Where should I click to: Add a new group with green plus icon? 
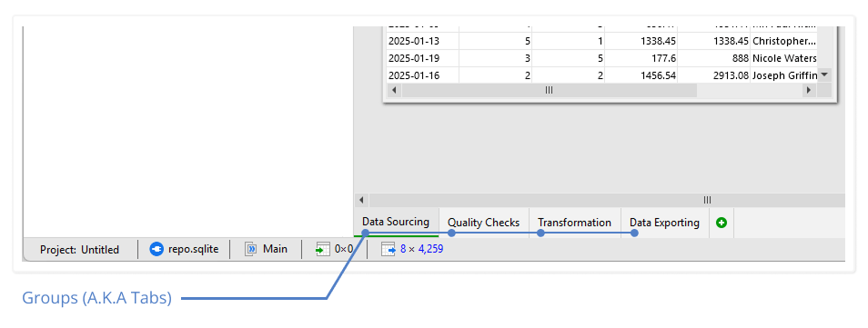722,223
